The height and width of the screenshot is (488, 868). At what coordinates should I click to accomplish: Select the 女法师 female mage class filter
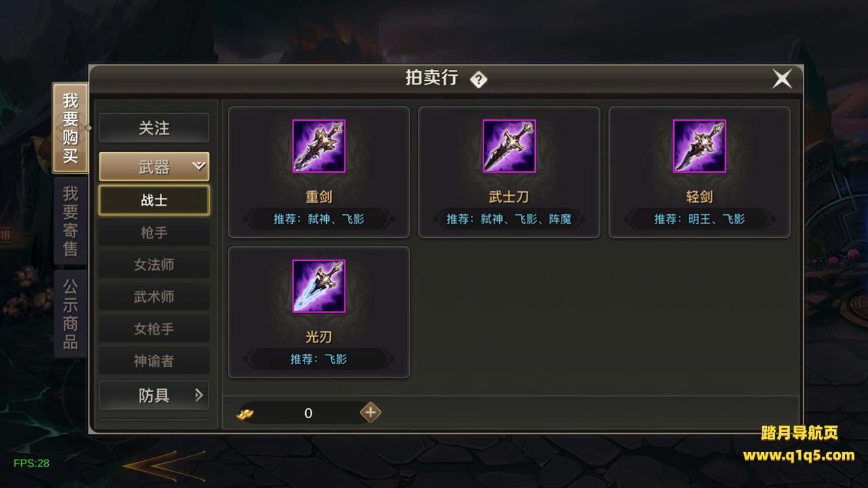(x=155, y=265)
